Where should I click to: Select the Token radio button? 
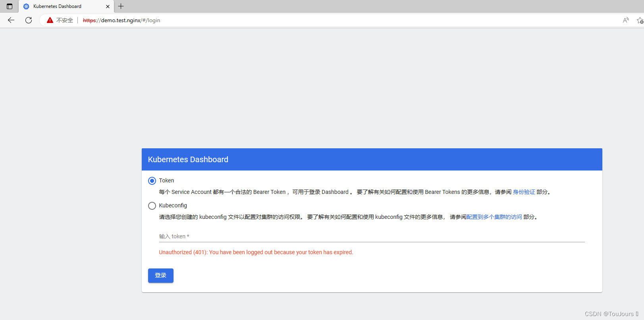[152, 181]
